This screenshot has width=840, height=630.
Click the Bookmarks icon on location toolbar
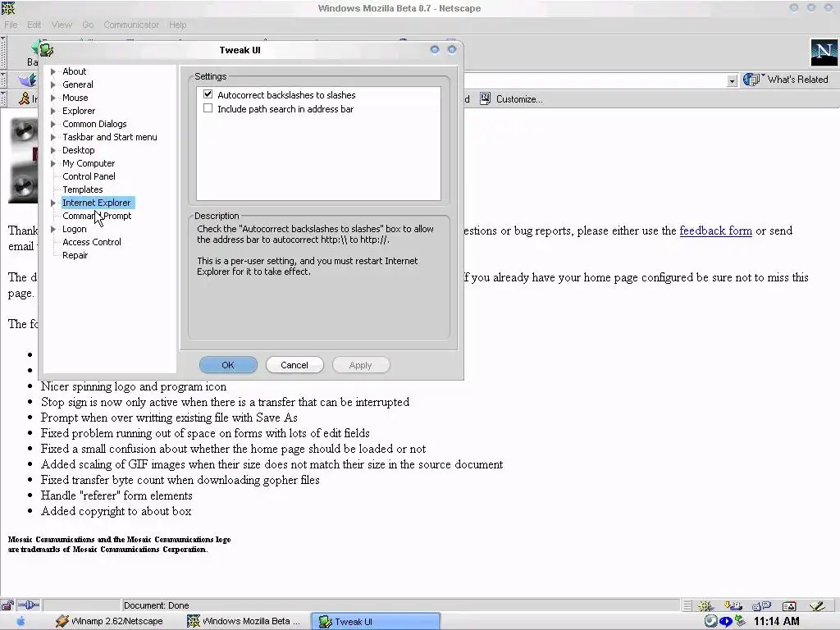[27, 80]
